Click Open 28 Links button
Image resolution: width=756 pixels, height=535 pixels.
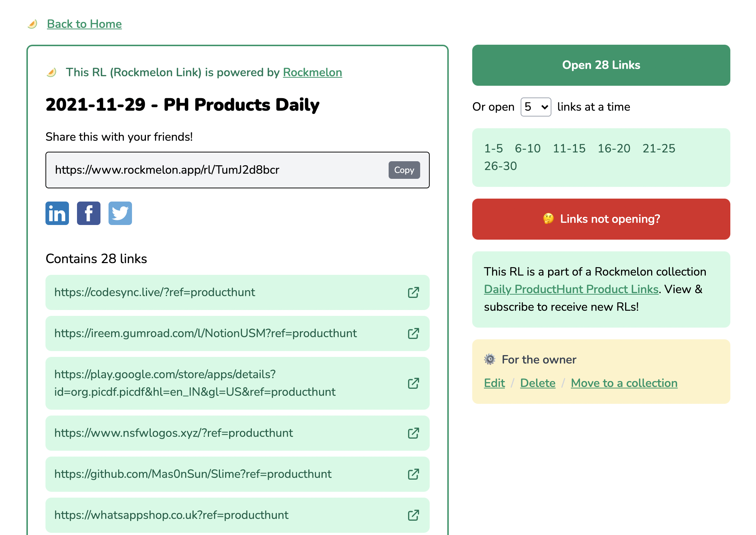pyautogui.click(x=601, y=65)
